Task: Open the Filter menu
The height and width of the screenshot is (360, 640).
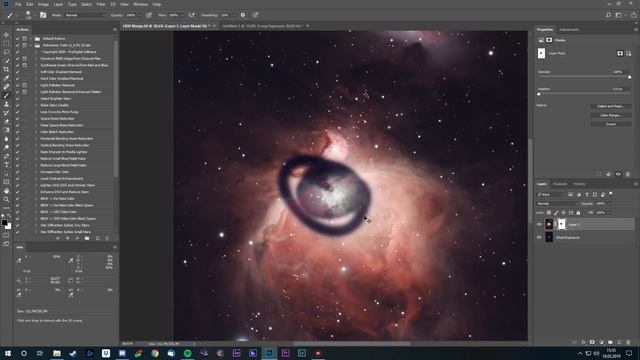Action: (101, 4)
